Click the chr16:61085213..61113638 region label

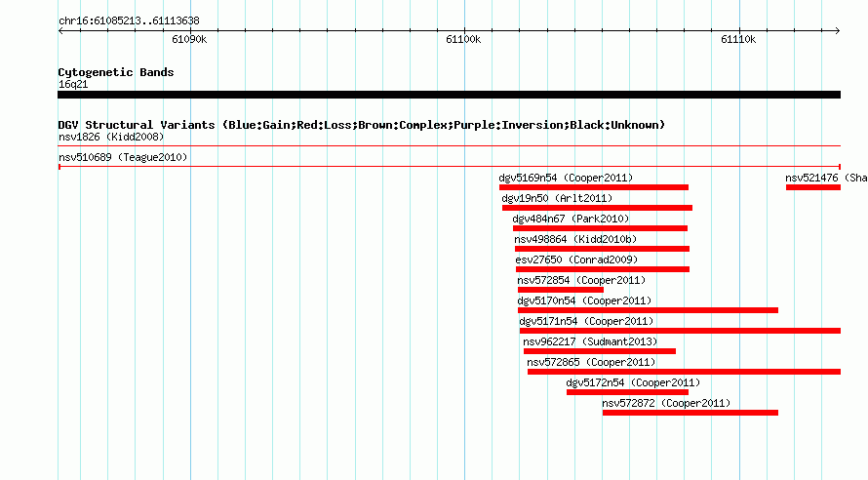(129, 21)
